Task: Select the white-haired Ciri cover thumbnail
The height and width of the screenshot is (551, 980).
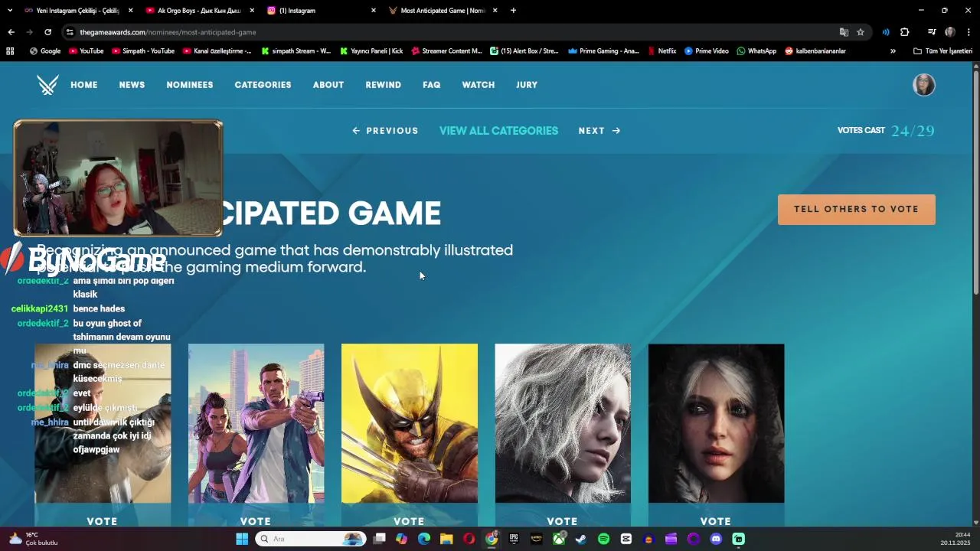Action: 717,423
